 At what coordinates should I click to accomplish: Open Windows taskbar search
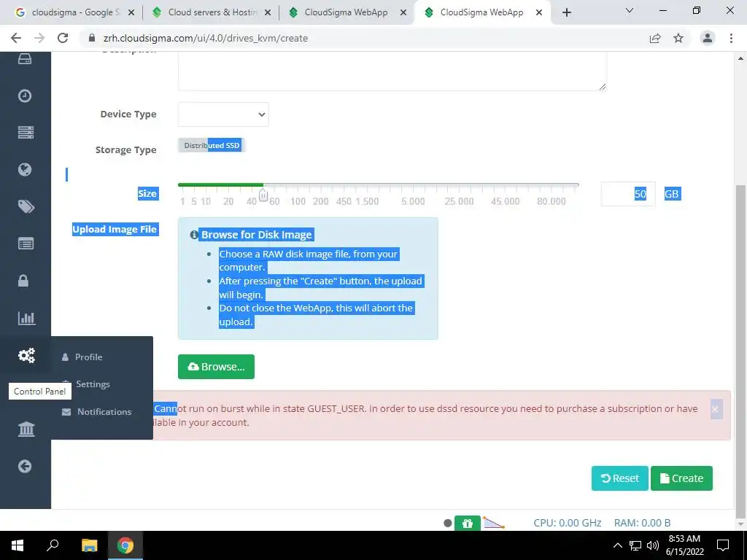coord(53,545)
